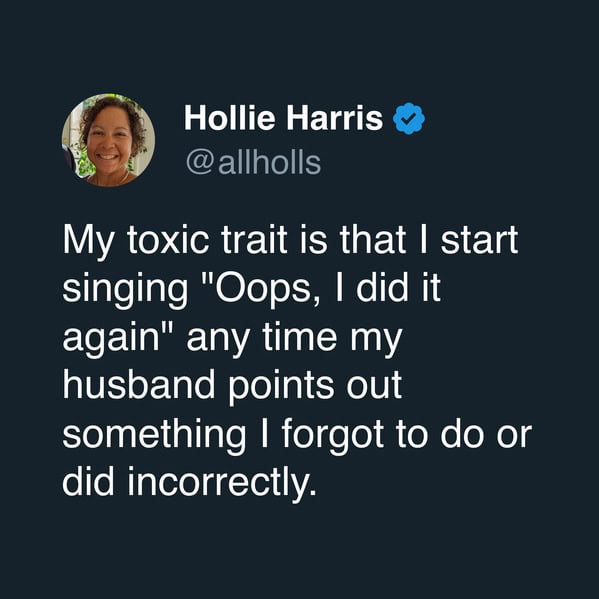Click the word "My" starting the tweet
Image resolution: width=599 pixels, height=599 pixels.
88,242
